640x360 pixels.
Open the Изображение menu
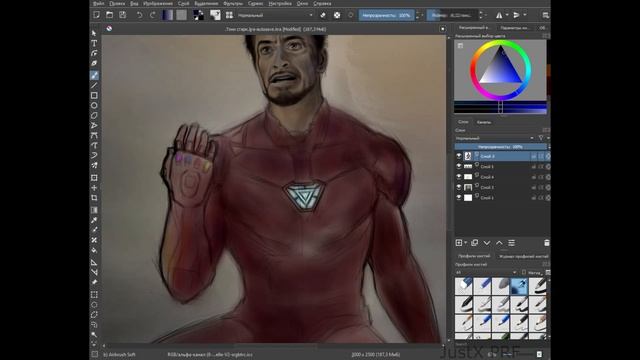158,3
